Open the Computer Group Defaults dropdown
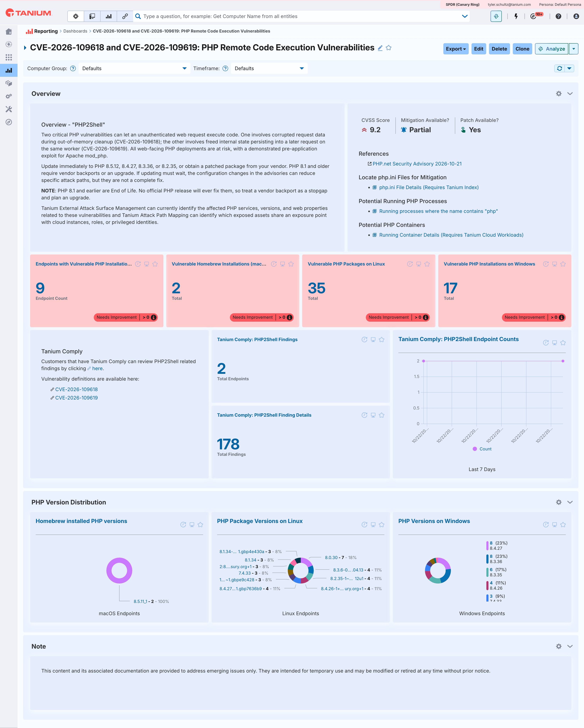 pos(134,68)
